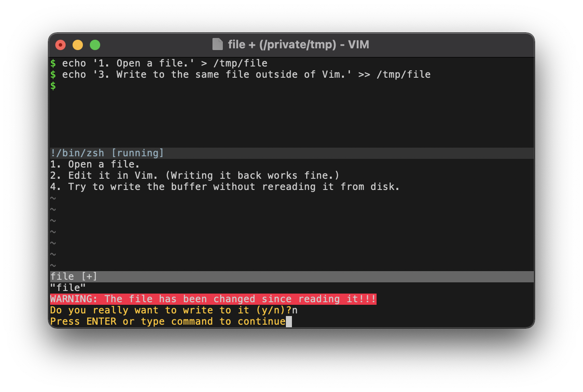Click 'Press ENTER or type command to continue'
The height and width of the screenshot is (392, 583).
[168, 321]
